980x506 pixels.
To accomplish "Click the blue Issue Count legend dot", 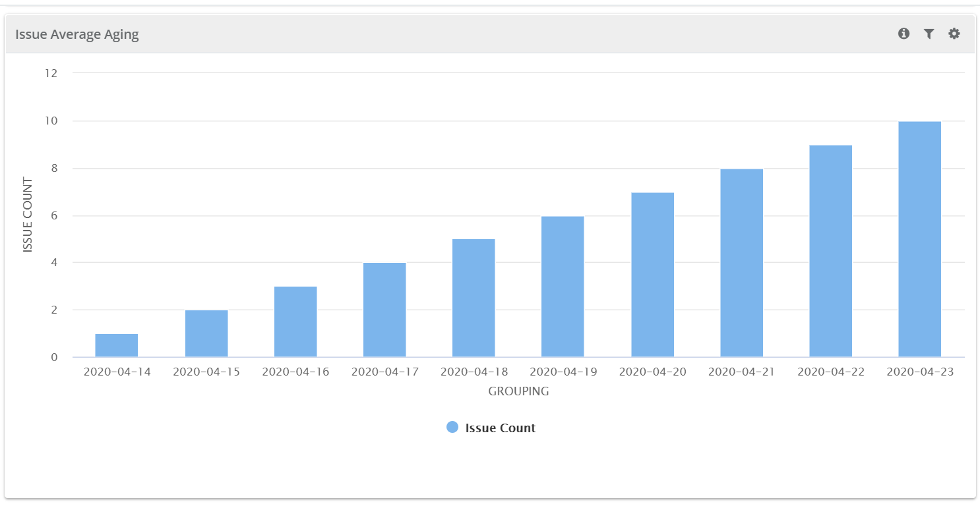I will (452, 428).
